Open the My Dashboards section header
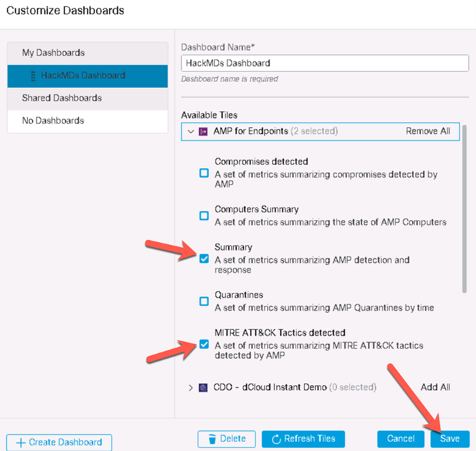Screen dimensions: 476x451 click(x=87, y=53)
